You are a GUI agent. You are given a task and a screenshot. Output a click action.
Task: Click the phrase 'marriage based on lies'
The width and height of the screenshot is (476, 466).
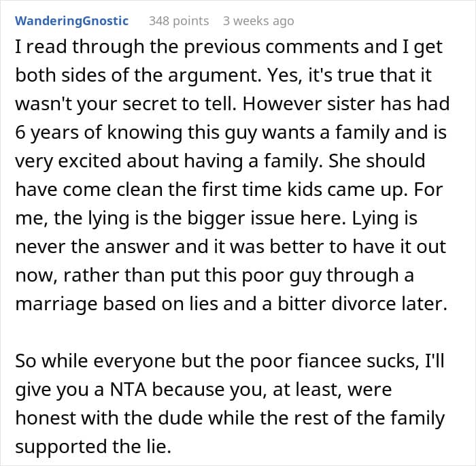116,303
